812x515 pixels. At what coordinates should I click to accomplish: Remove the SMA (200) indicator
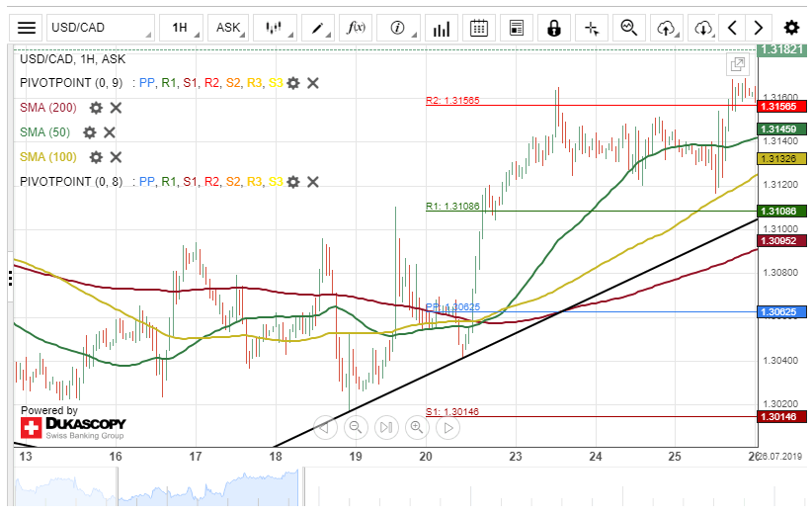click(116, 108)
